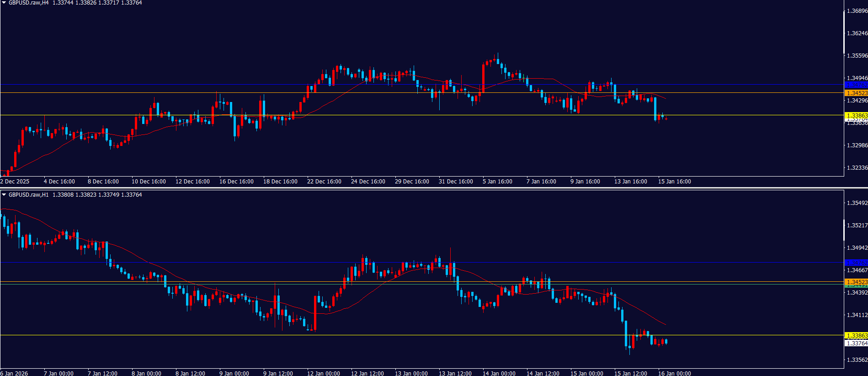Click the 1.35492 price level on H1 axis
This screenshot has width=868, height=376.
[x=857, y=203]
